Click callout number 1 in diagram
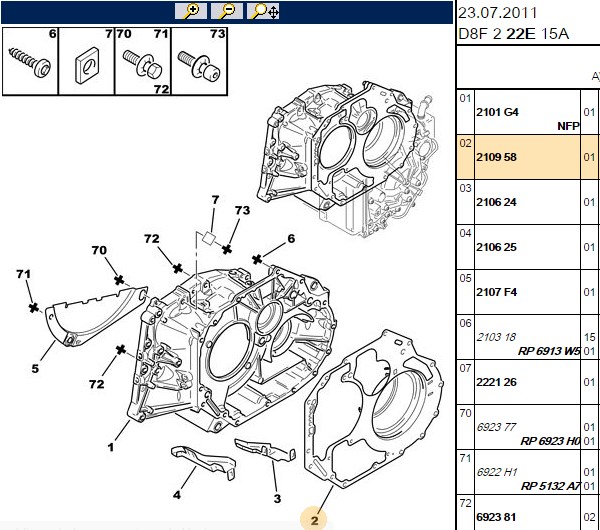 tap(111, 447)
